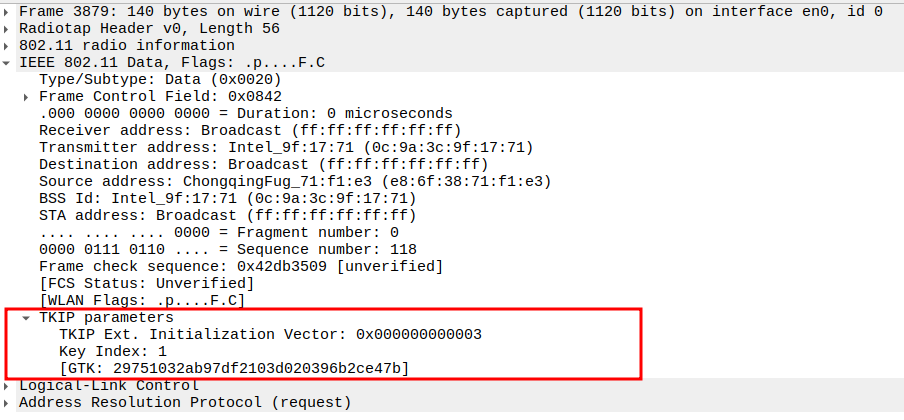Expand the Address Resolution Protocol section
This screenshot has width=904, height=420.
click(x=8, y=403)
